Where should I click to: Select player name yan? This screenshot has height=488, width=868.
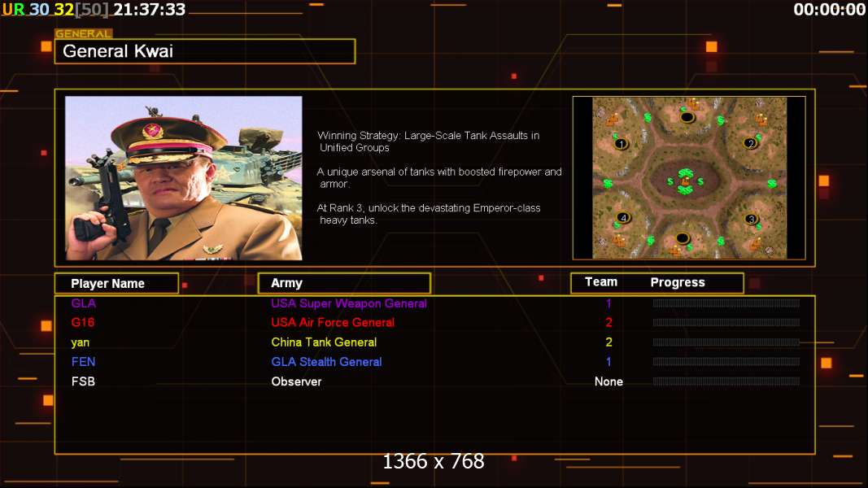click(81, 342)
